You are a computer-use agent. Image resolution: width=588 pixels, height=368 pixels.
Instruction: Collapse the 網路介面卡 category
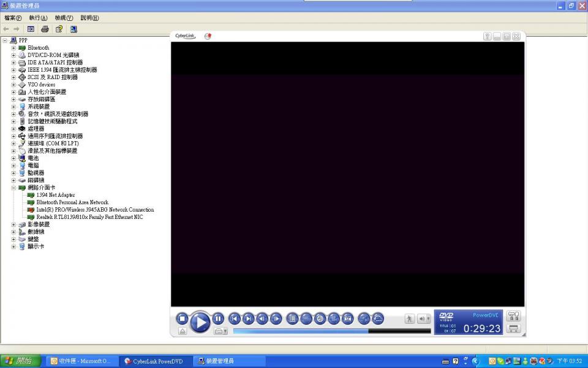pos(13,188)
